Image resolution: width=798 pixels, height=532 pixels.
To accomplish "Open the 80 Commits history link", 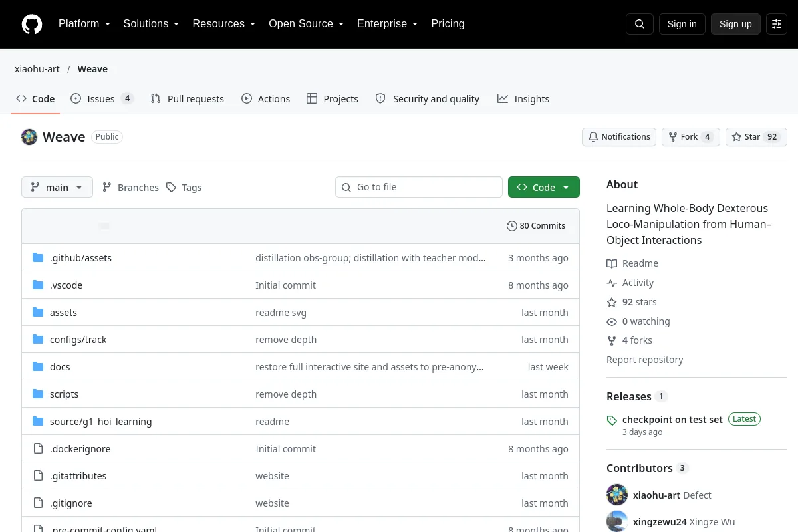I will click(x=536, y=226).
